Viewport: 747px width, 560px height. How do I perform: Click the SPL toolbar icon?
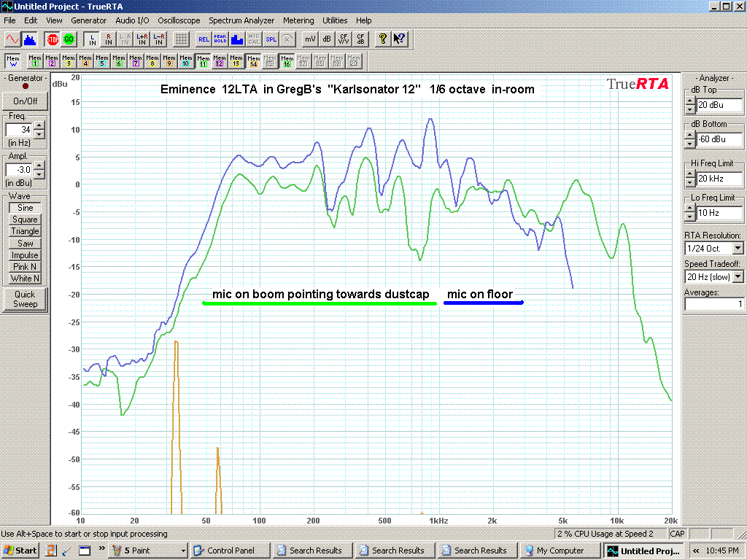271,39
